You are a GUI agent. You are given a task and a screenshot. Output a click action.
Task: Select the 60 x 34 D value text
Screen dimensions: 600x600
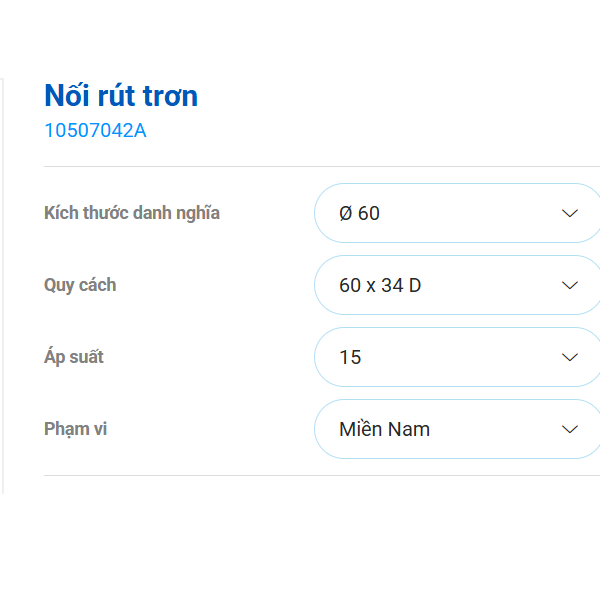click(x=380, y=285)
